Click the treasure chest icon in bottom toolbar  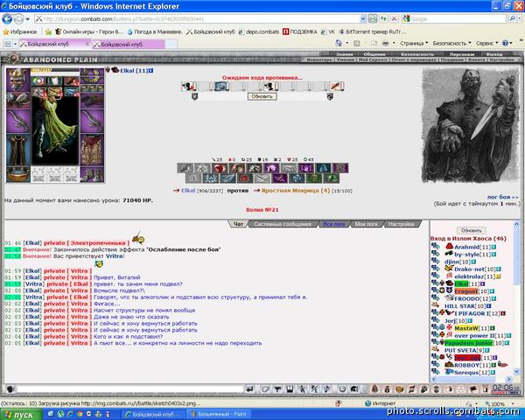coord(400,388)
